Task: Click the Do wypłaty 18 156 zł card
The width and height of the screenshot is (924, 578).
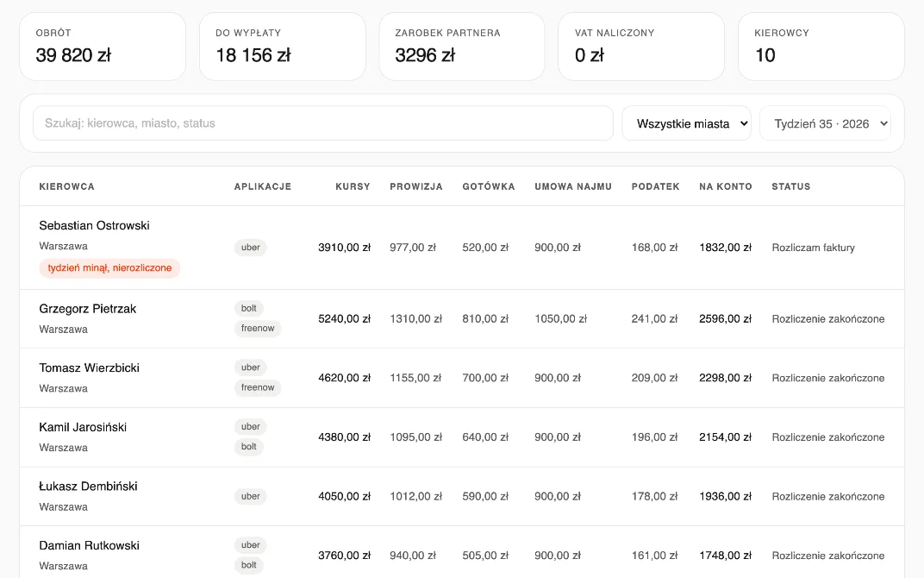Action: pos(283,47)
